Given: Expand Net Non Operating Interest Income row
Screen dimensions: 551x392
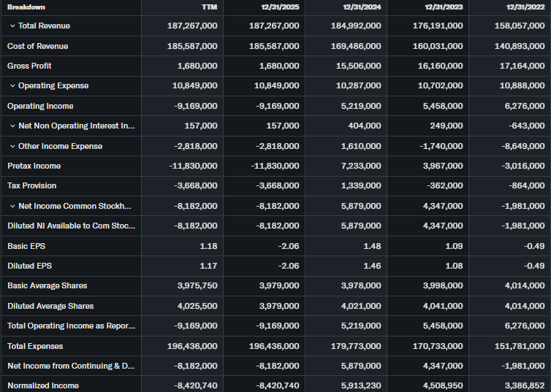Looking at the screenshot, I should click(x=12, y=126).
